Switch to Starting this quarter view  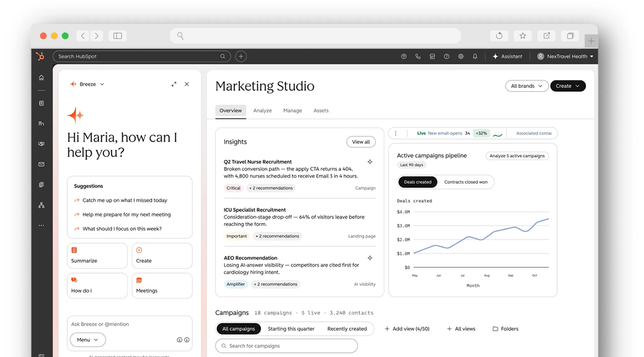(291, 329)
